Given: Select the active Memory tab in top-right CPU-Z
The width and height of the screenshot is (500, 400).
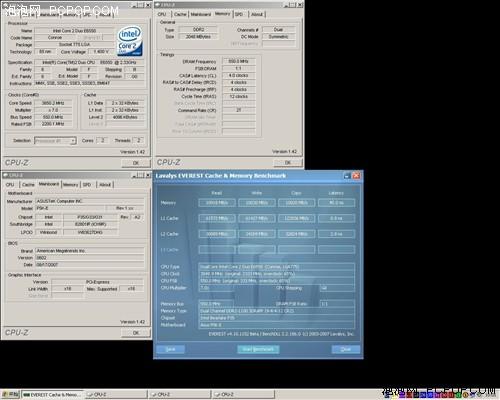Looking at the screenshot, I should click(x=222, y=14).
